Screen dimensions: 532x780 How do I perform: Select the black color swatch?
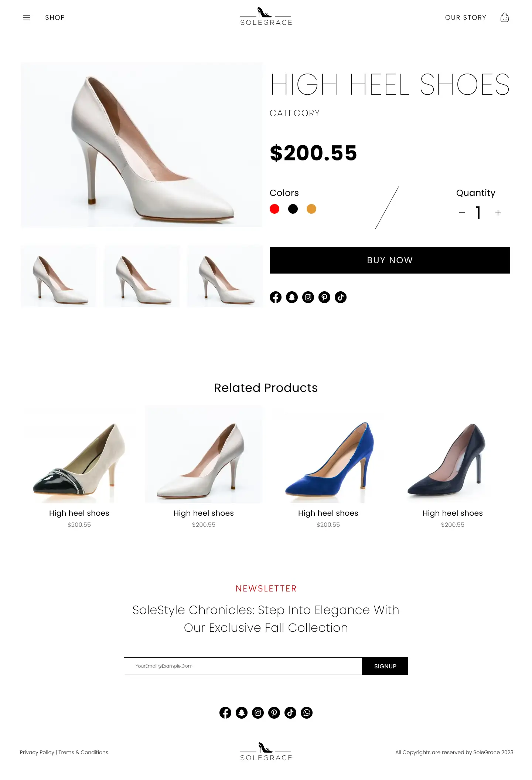point(293,209)
